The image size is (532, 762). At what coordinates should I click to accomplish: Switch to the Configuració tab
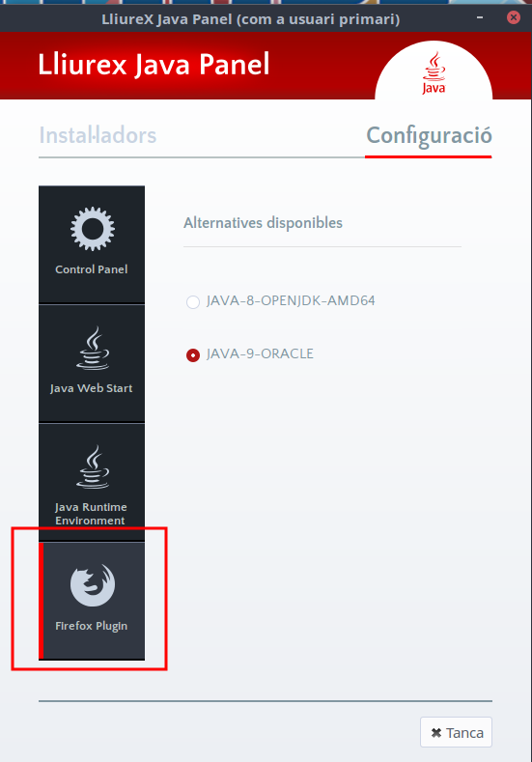coord(429,136)
